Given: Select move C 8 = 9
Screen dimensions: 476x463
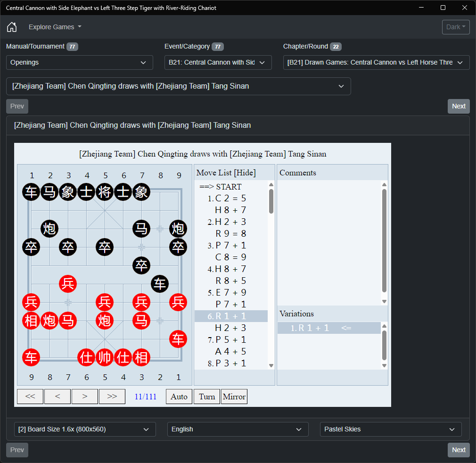Looking at the screenshot, I should click(x=231, y=257).
